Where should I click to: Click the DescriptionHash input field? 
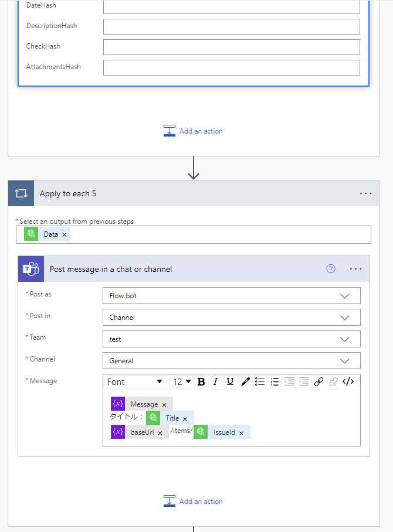pyautogui.click(x=231, y=26)
